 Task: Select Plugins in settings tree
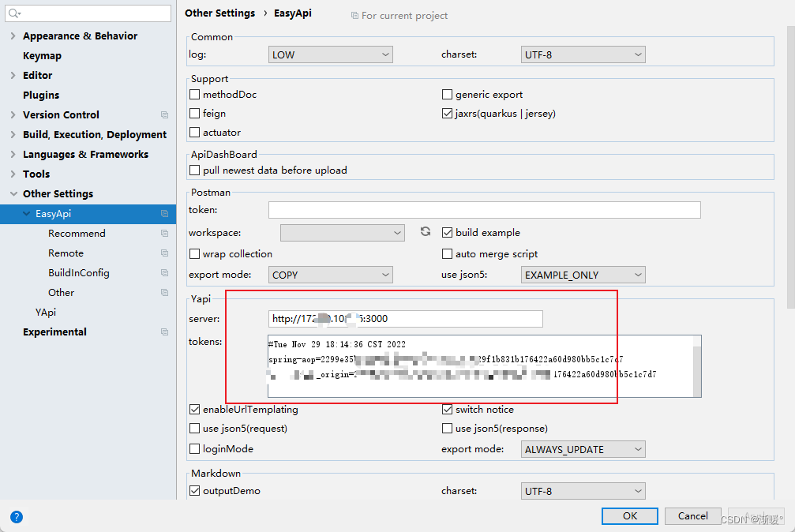click(x=41, y=96)
